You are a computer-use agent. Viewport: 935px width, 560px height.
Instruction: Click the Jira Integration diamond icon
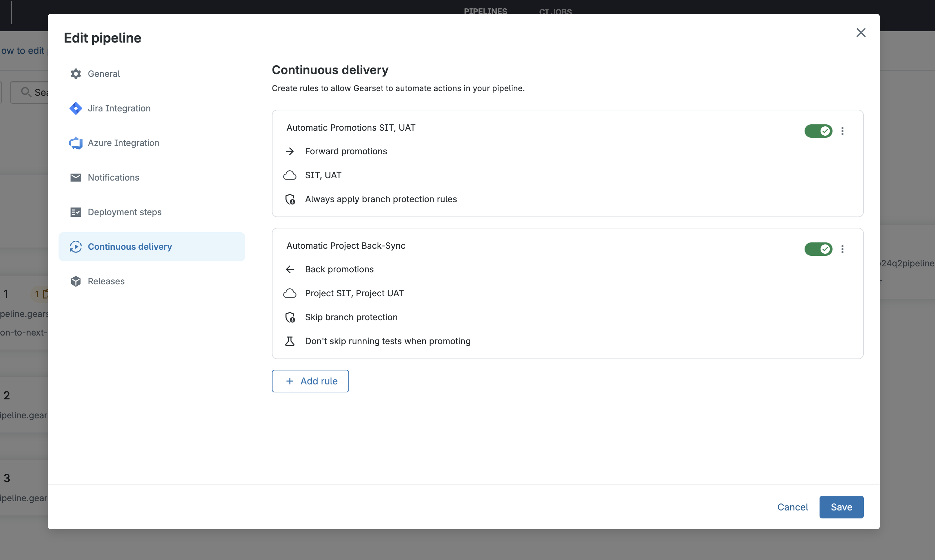coord(76,108)
